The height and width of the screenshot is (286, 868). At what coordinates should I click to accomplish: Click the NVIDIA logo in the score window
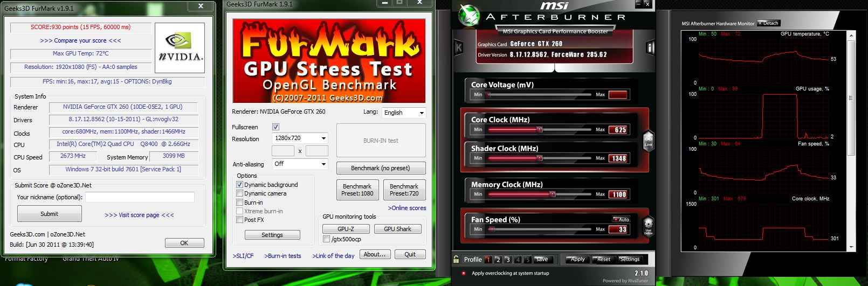pos(180,48)
